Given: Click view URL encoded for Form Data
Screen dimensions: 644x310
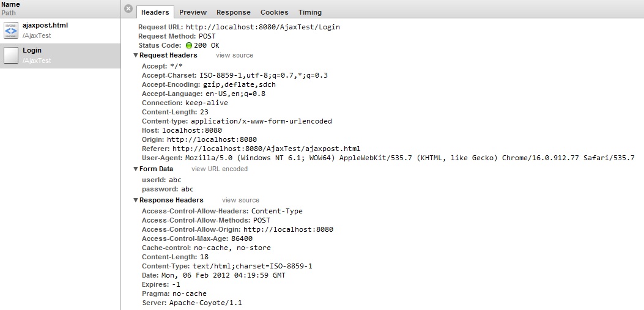Looking at the screenshot, I should tap(220, 169).
